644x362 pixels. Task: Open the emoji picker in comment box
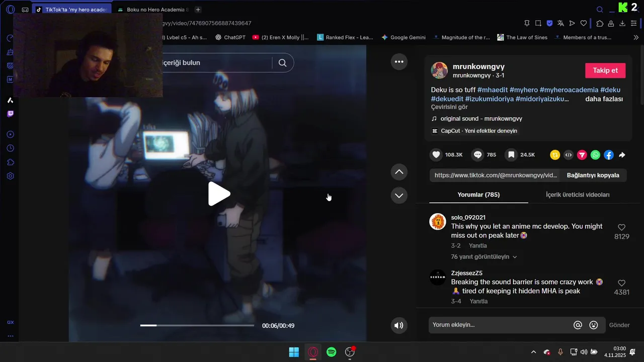[x=594, y=325]
